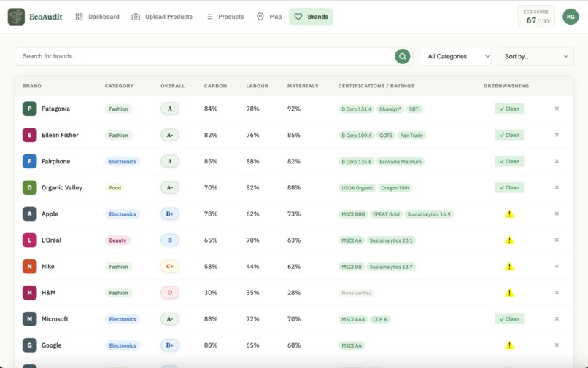Click Nike's greenwashing warning icon
Screen dimensions: 588x368
click(x=509, y=267)
